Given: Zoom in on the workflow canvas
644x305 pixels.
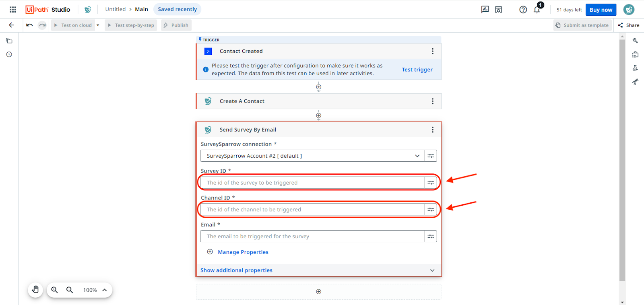Looking at the screenshot, I should coord(55,290).
